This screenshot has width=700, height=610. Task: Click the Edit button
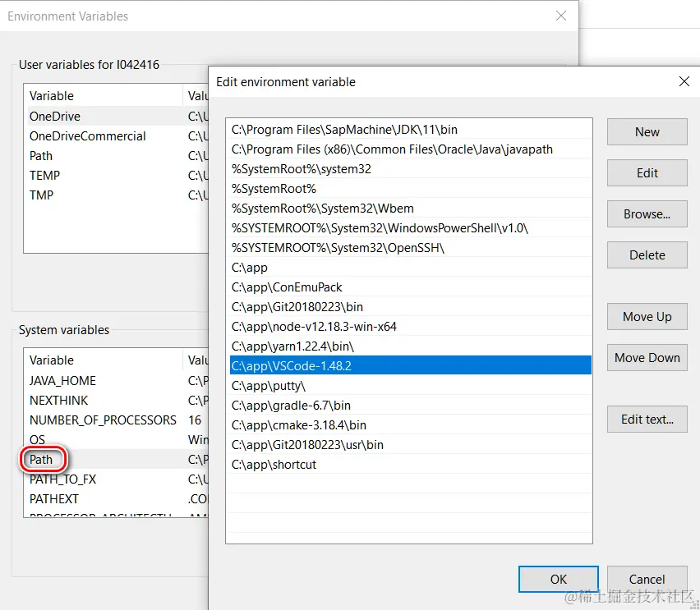647,172
